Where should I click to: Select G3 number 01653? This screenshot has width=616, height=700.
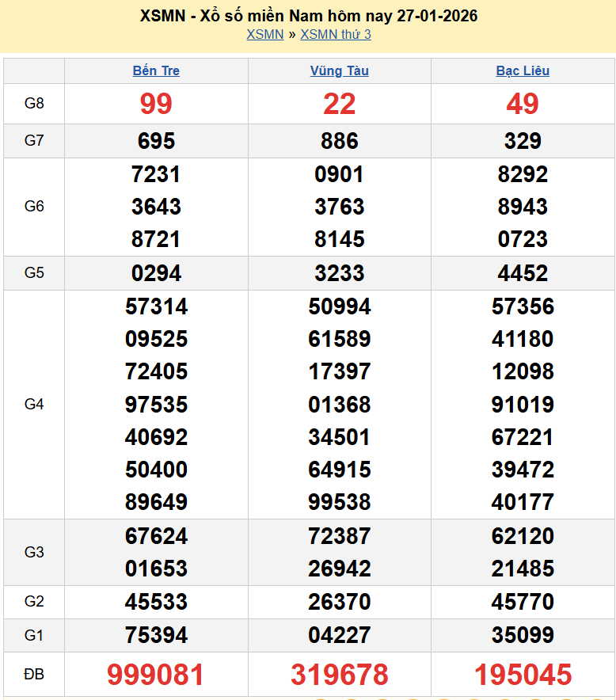(156, 569)
